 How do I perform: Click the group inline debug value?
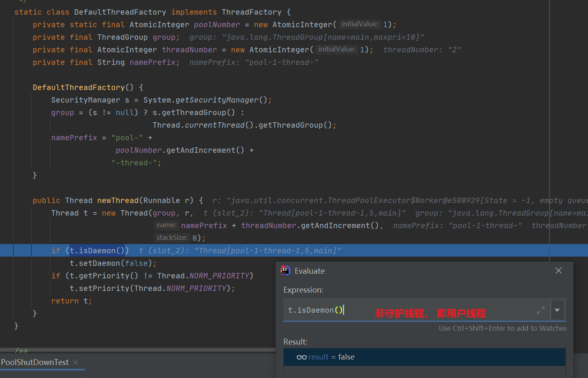pos(307,37)
